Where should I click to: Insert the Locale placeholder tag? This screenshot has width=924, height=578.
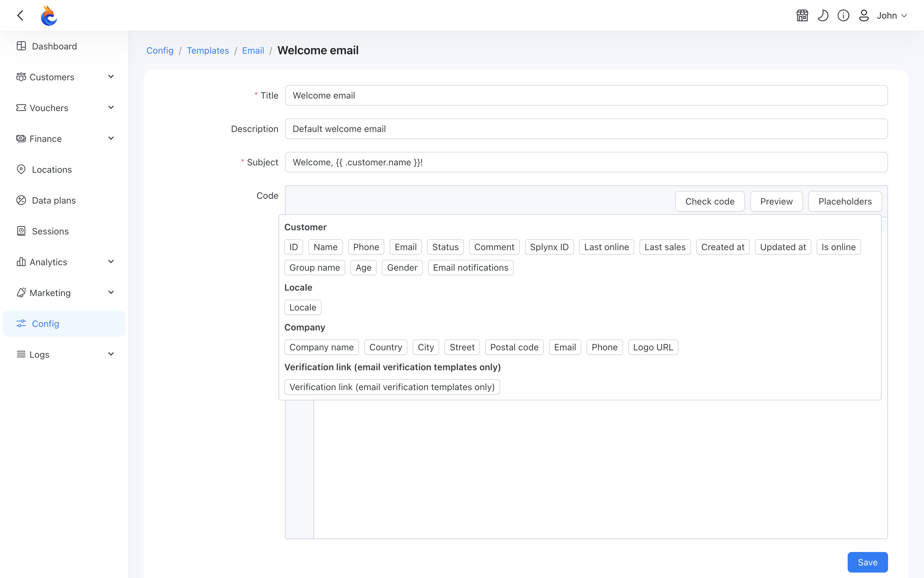[x=303, y=307]
